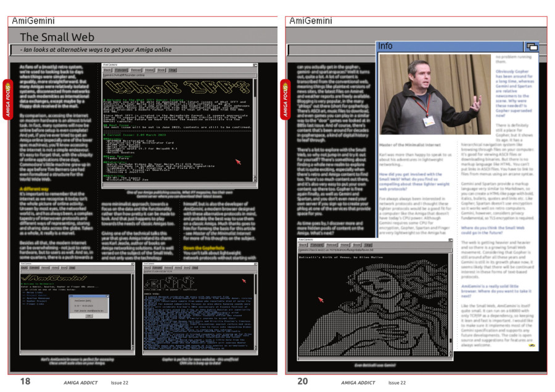Click the What IFF? ASCII art logo
The width and height of the screenshot is (555, 392).
tap(178, 88)
